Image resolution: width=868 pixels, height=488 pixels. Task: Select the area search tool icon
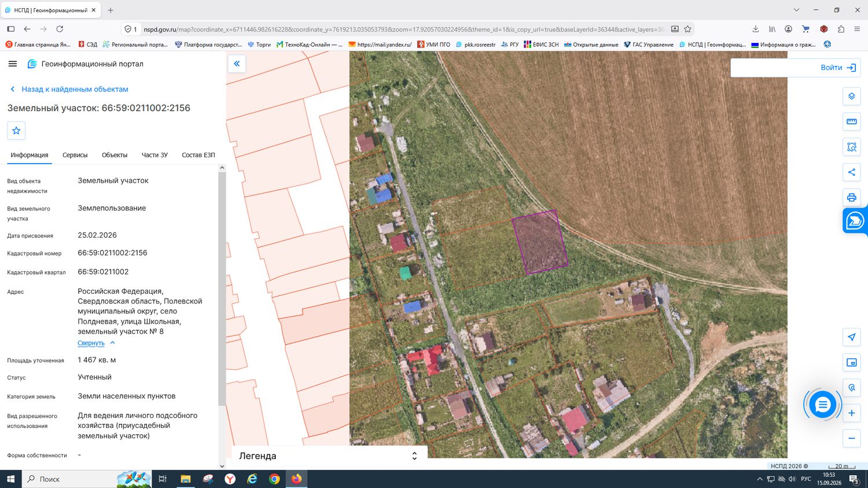pyautogui.click(x=851, y=147)
